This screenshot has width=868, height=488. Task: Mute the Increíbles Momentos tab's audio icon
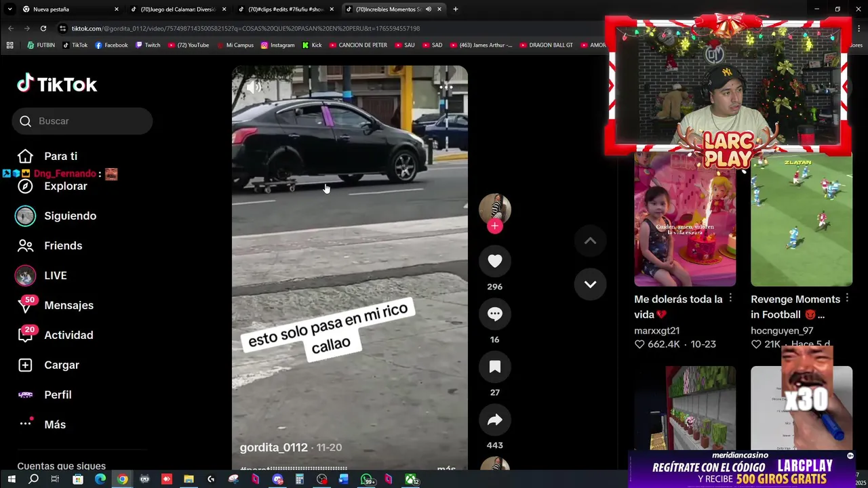click(x=428, y=9)
